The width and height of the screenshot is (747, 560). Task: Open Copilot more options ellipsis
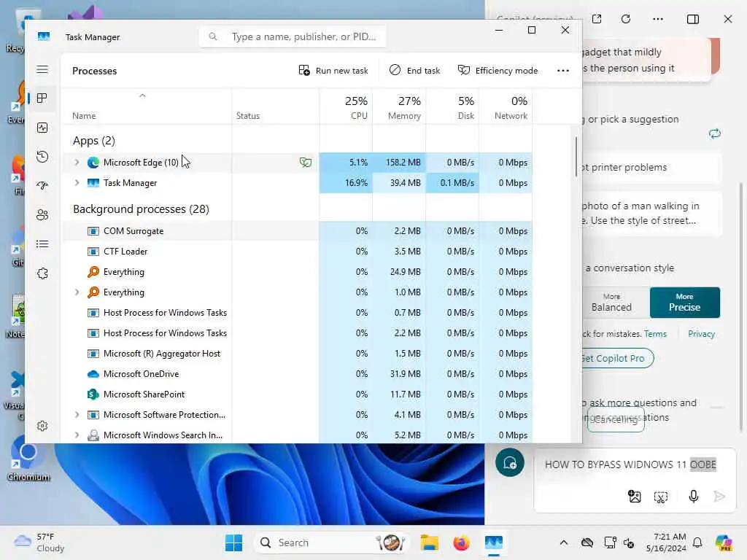click(658, 19)
